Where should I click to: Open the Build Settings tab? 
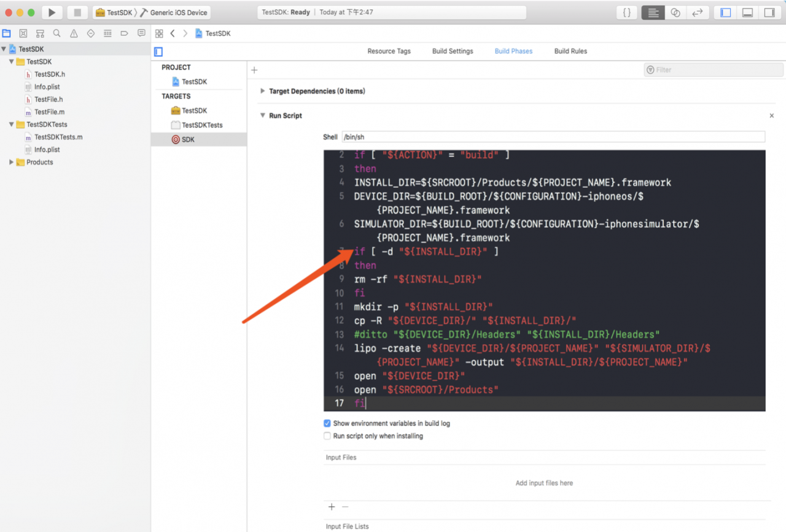(453, 51)
